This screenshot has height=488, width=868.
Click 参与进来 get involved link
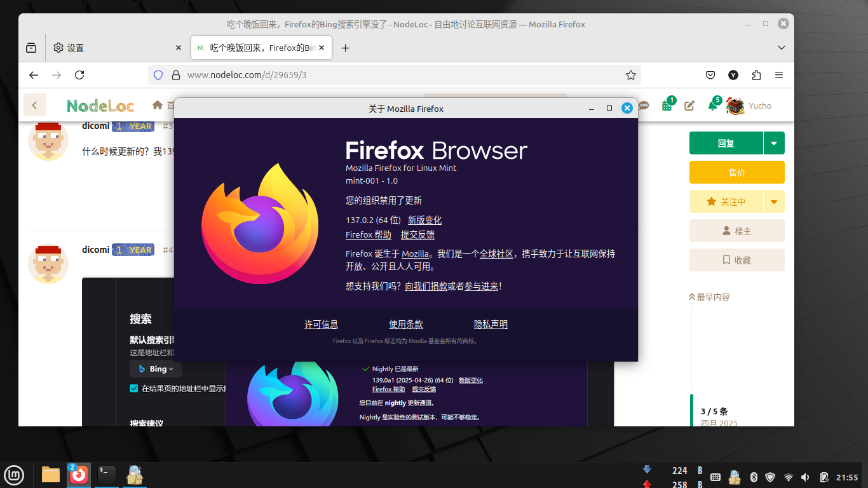[x=482, y=287]
